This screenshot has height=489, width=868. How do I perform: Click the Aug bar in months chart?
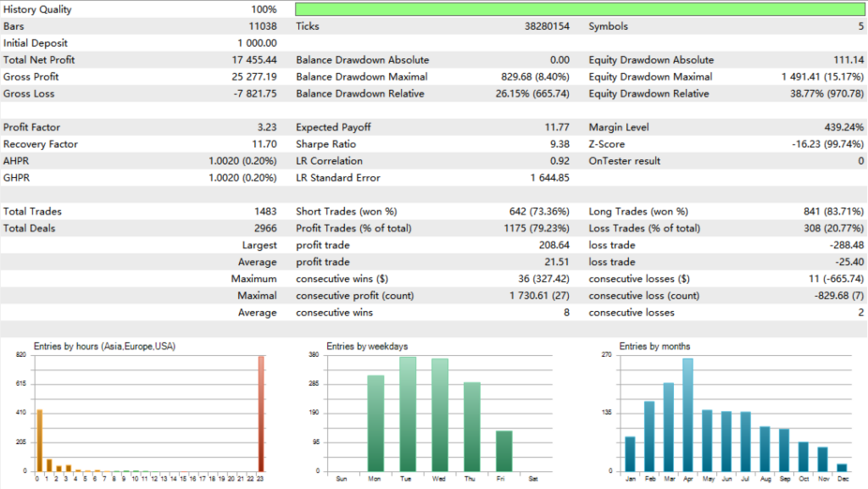765,449
